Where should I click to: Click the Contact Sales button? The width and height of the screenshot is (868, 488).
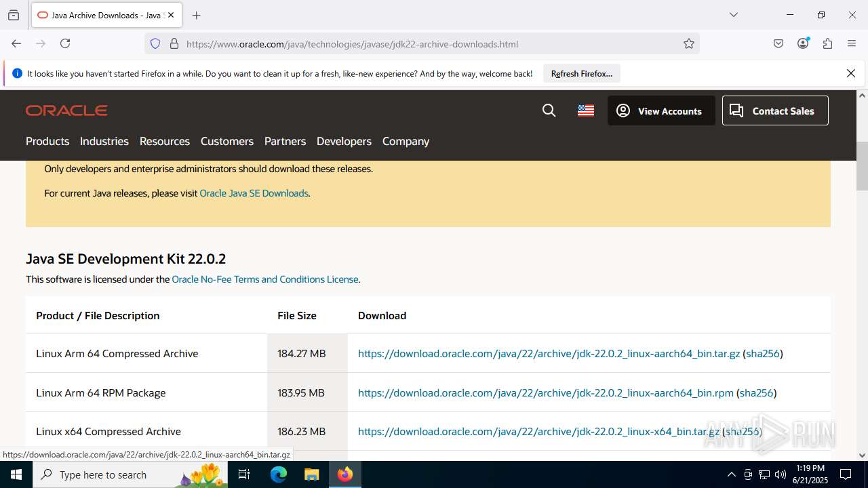point(775,110)
